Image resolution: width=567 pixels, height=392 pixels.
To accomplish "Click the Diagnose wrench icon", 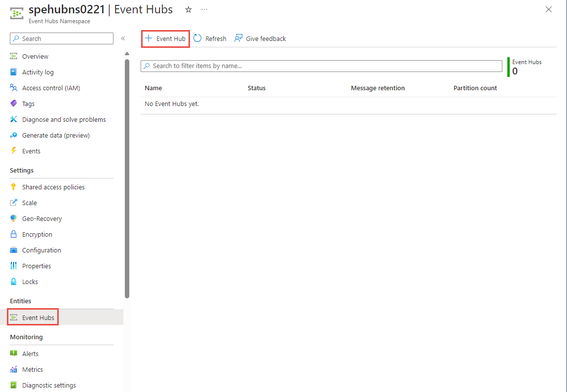I will coord(13,119).
